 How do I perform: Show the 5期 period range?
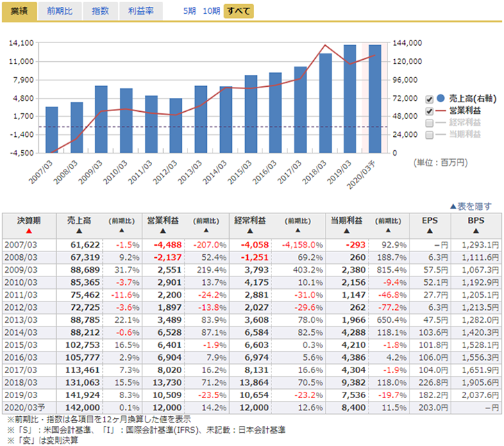pos(190,11)
